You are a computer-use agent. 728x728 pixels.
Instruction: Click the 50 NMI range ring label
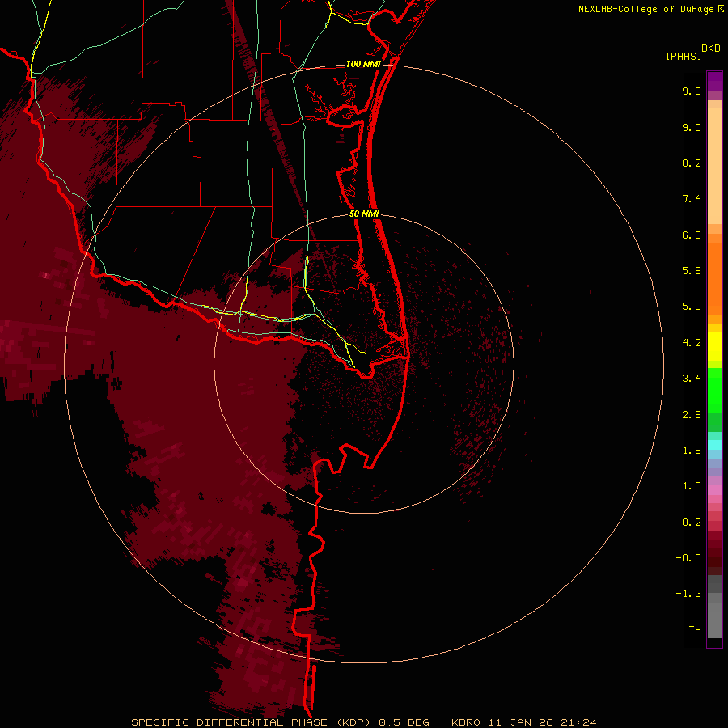click(364, 214)
